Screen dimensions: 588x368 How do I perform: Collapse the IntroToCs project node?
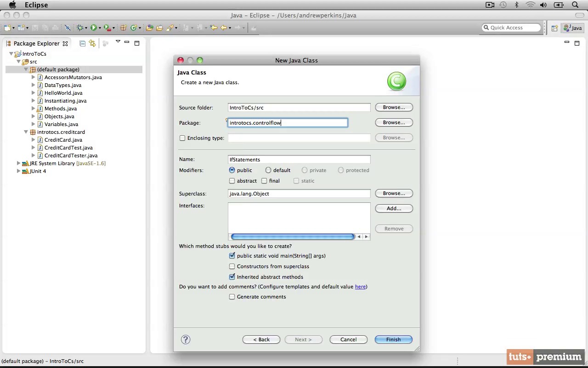(11, 54)
